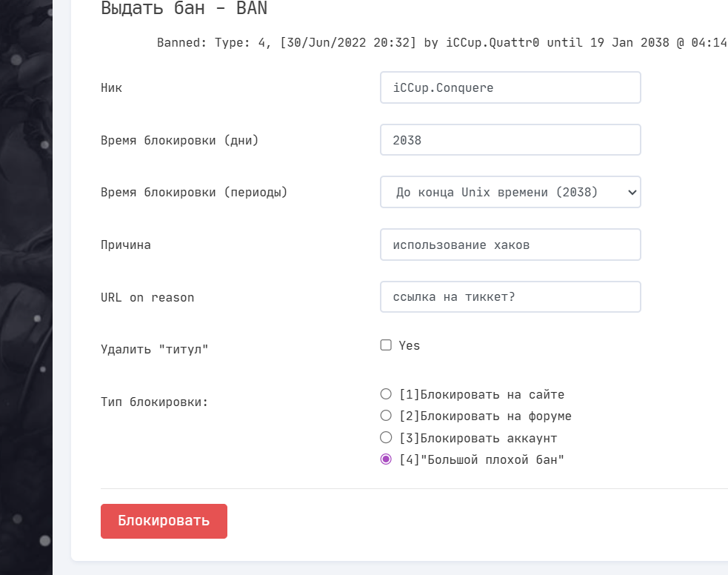Select radio [4] Большой плохой бан
This screenshot has height=575, width=728.
(386, 459)
